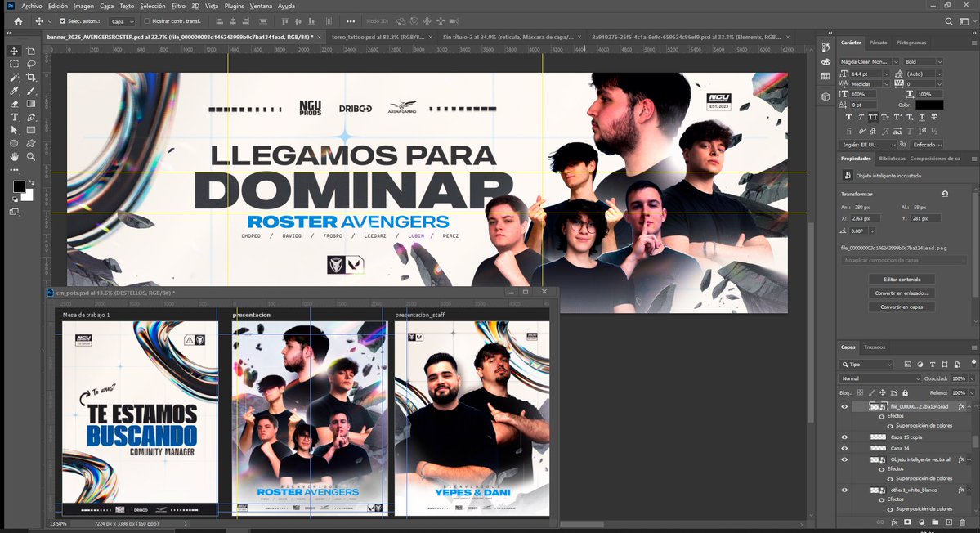980x533 pixels.
Task: Select the Pen tool
Action: coord(30,117)
